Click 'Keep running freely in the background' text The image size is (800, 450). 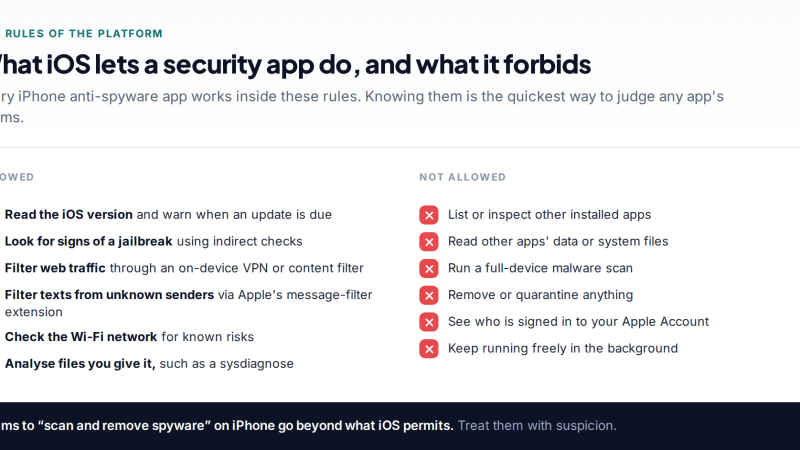pos(563,348)
